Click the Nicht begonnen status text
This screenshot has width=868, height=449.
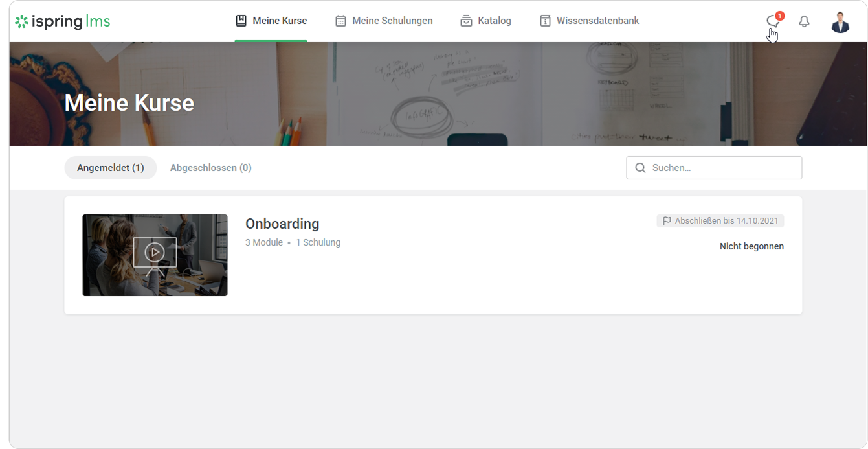point(751,246)
